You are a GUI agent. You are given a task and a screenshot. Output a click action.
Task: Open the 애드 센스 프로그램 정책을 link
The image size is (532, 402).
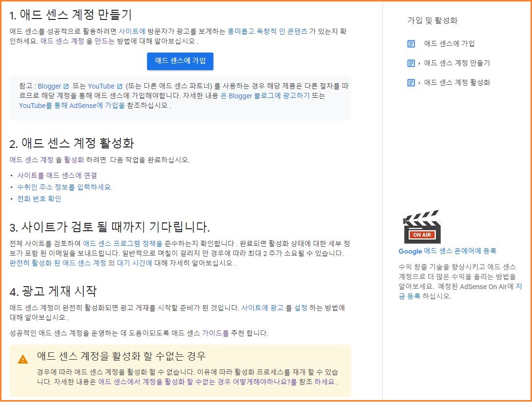tap(123, 243)
